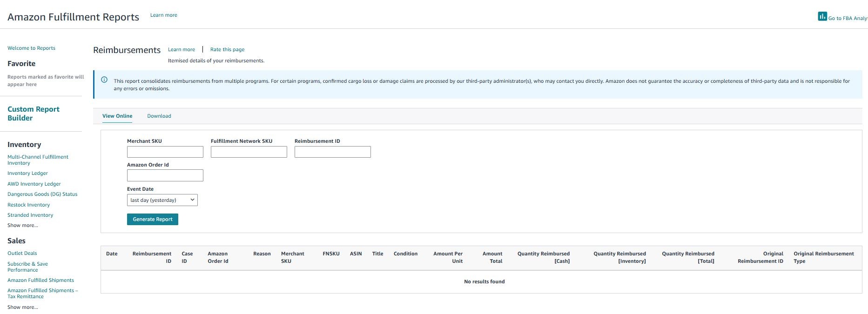Click the No results found message
Screen dimensions: 868x314
pos(484,281)
